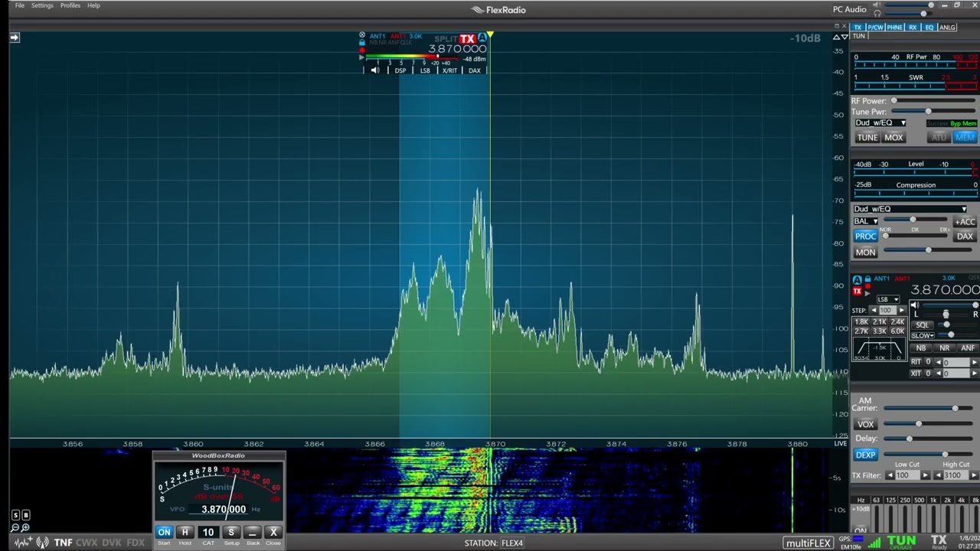
Task: Select the 1.8K filter preset
Action: point(861,322)
